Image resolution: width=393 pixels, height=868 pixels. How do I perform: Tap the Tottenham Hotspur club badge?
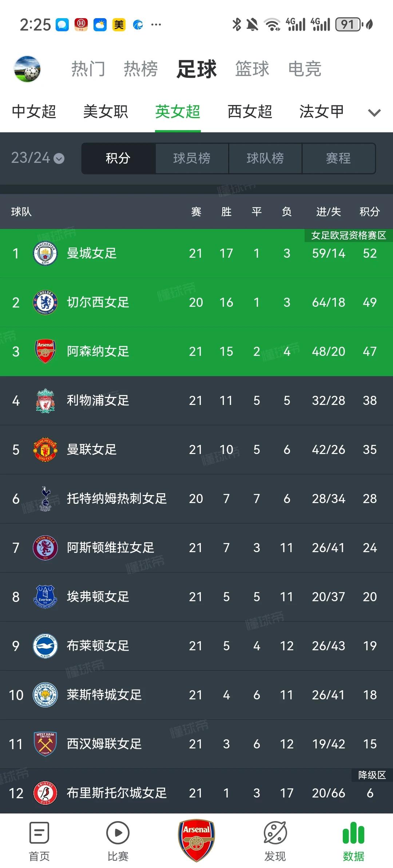pos(45,498)
